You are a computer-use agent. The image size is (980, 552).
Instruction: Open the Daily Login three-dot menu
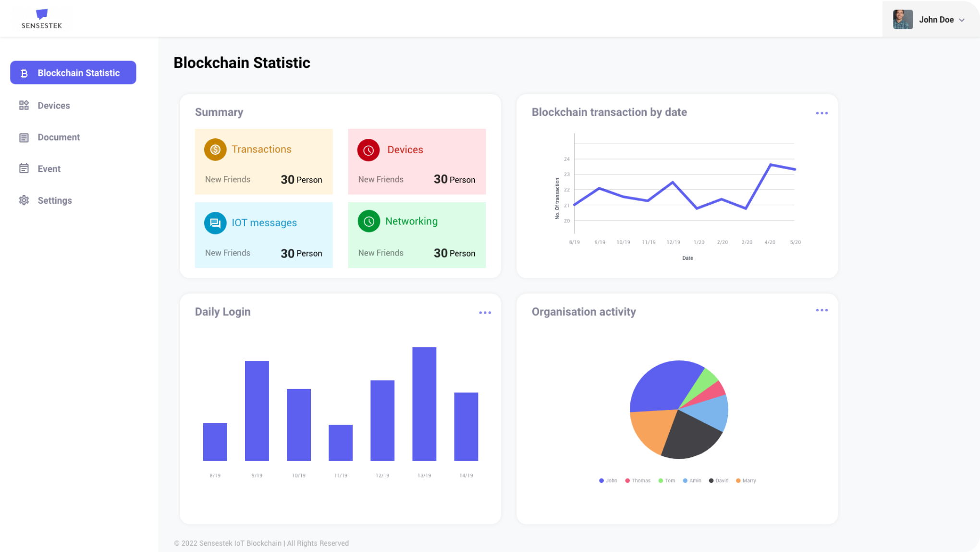tap(485, 313)
